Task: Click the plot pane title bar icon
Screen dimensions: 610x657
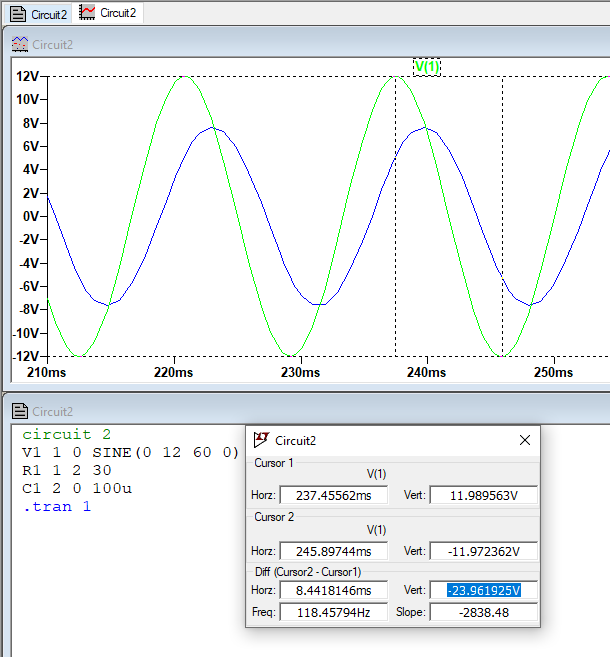Action: coord(19,44)
